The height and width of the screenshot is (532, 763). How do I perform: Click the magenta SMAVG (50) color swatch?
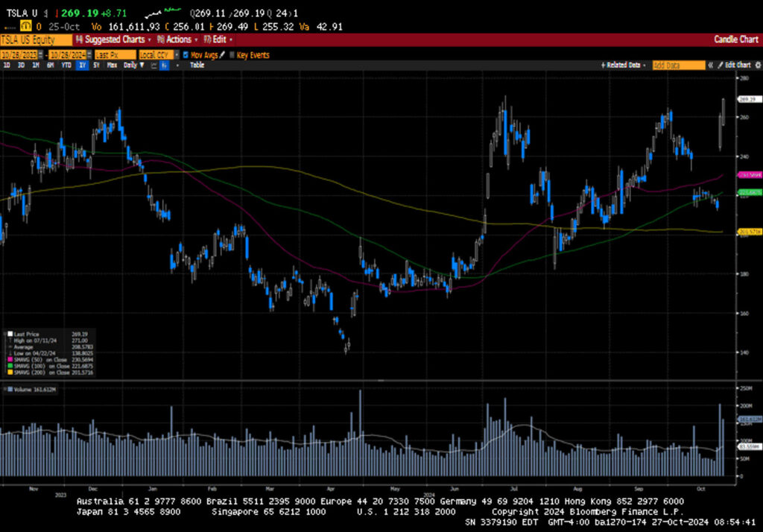[10, 358]
